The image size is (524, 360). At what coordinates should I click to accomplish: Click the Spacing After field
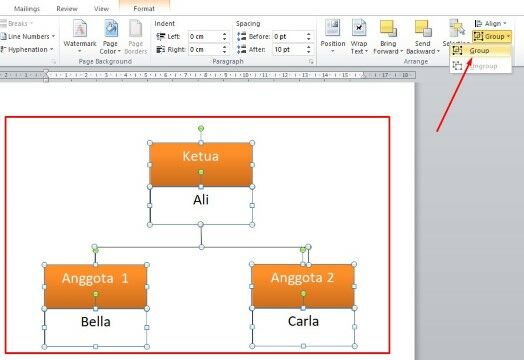click(x=289, y=49)
